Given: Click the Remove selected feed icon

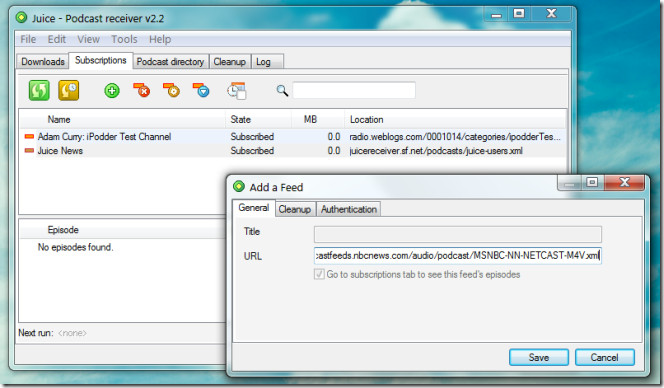Looking at the screenshot, I should [142, 90].
